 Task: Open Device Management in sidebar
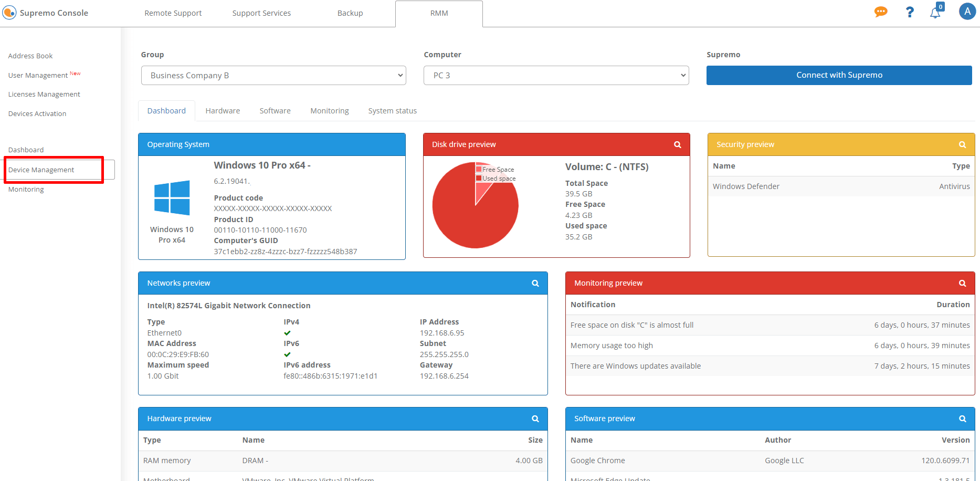click(x=41, y=170)
